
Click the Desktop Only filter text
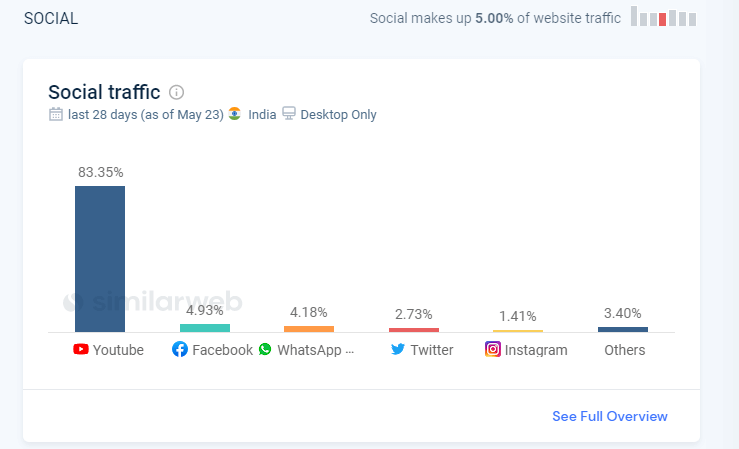(x=338, y=114)
